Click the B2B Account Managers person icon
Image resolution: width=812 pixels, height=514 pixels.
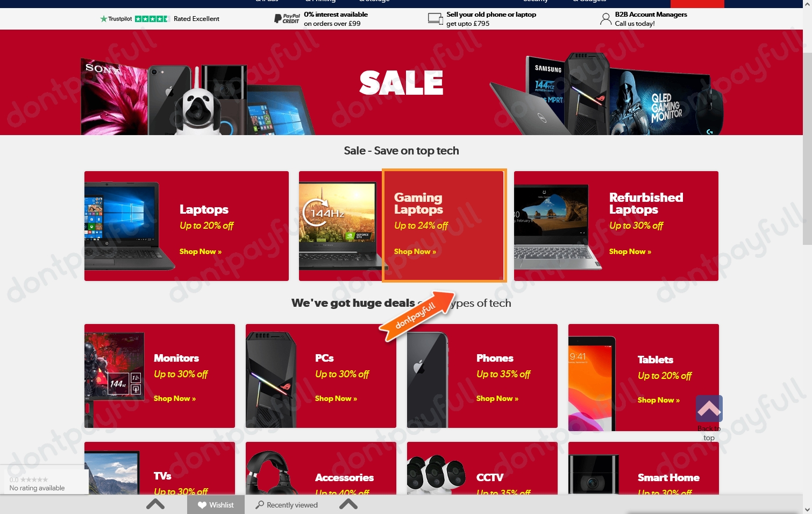[606, 19]
